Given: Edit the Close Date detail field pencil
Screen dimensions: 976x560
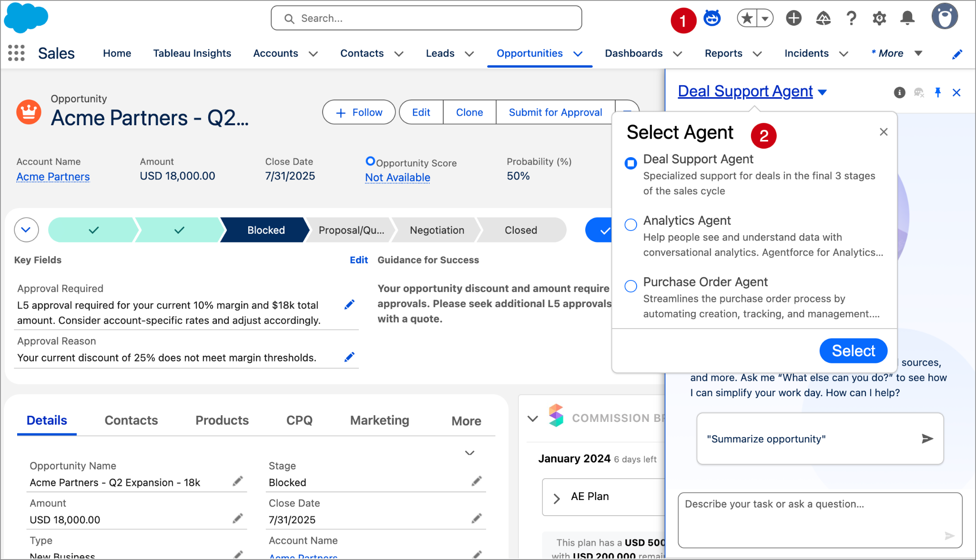Looking at the screenshot, I should click(477, 519).
